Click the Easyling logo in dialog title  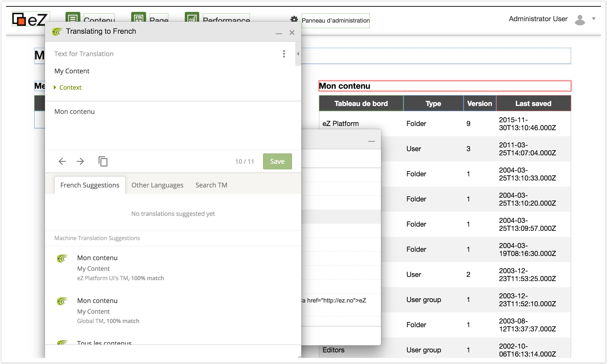[57, 31]
